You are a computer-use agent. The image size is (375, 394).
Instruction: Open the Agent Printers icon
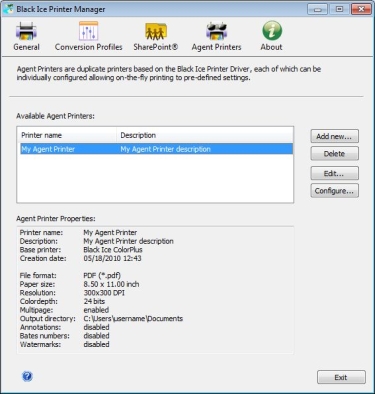pos(216,31)
